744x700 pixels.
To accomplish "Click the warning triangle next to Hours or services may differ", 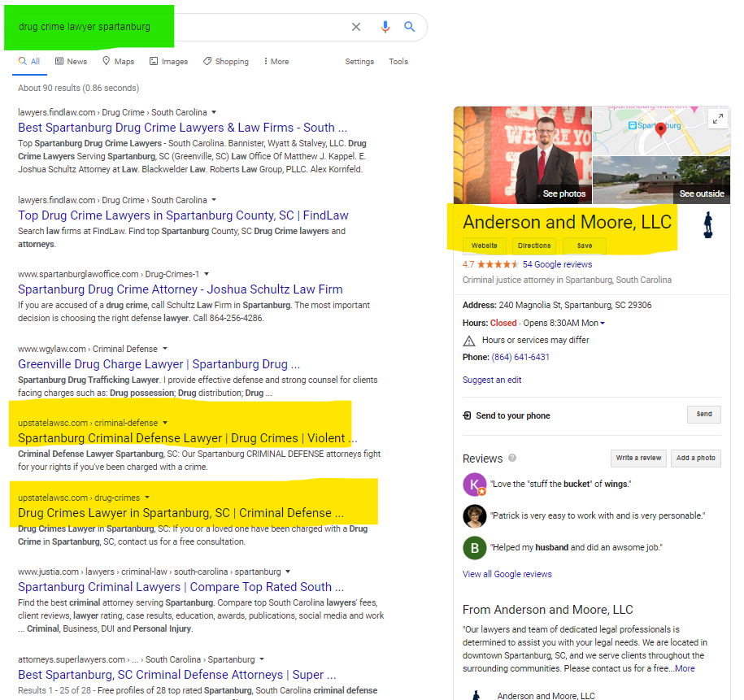I will click(469, 341).
